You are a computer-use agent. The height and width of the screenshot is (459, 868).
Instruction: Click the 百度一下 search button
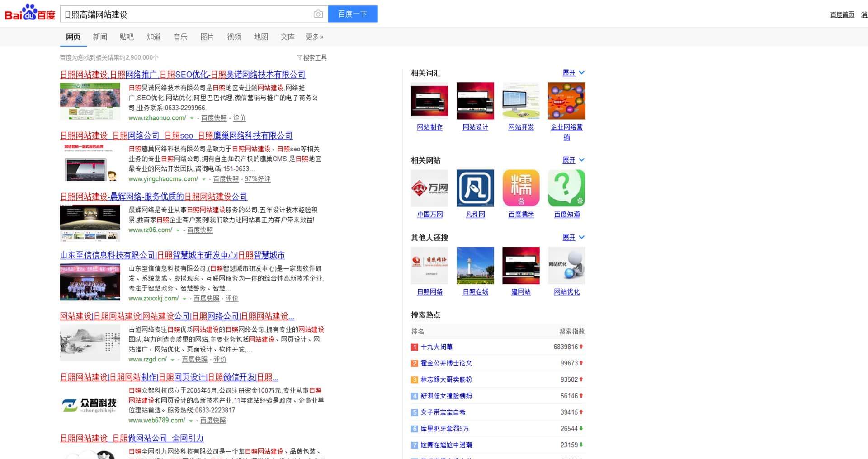(353, 14)
